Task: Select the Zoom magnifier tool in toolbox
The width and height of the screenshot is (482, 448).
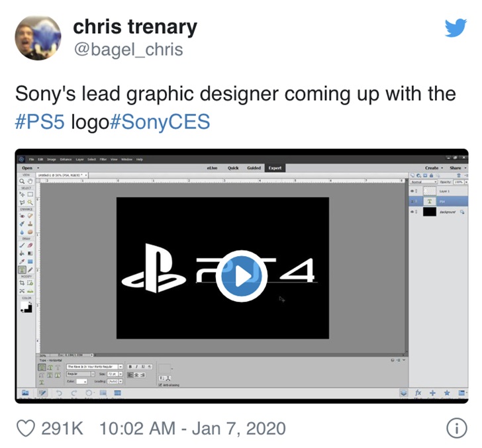Action: [x=22, y=181]
